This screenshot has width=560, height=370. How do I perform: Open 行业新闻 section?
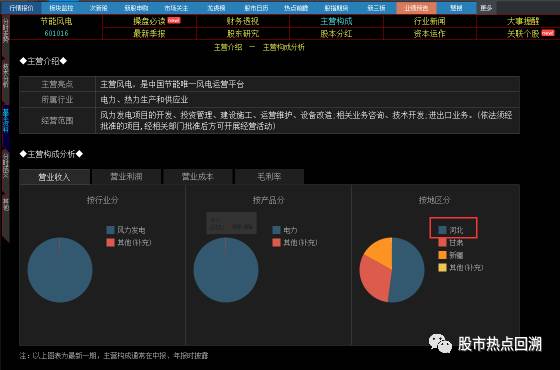(x=430, y=21)
